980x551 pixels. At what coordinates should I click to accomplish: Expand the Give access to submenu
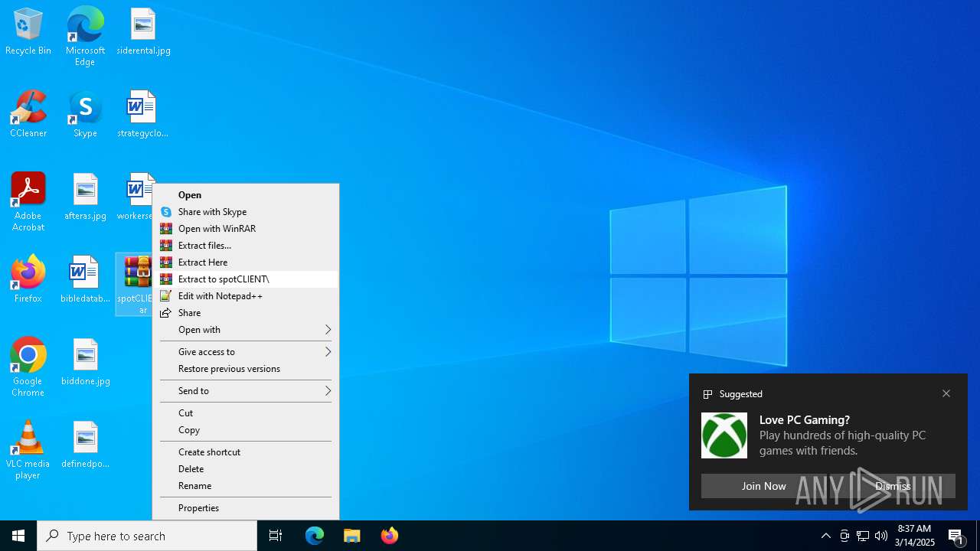point(246,352)
